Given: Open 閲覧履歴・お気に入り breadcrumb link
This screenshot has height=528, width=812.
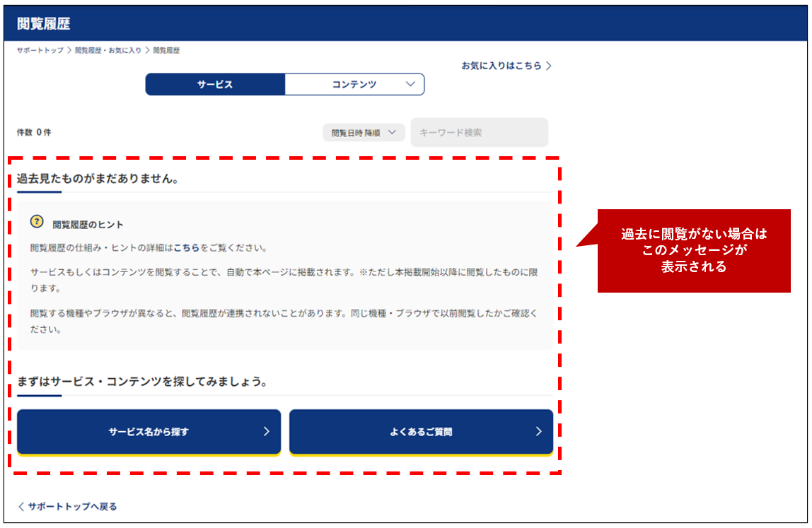Looking at the screenshot, I should coord(108,51).
